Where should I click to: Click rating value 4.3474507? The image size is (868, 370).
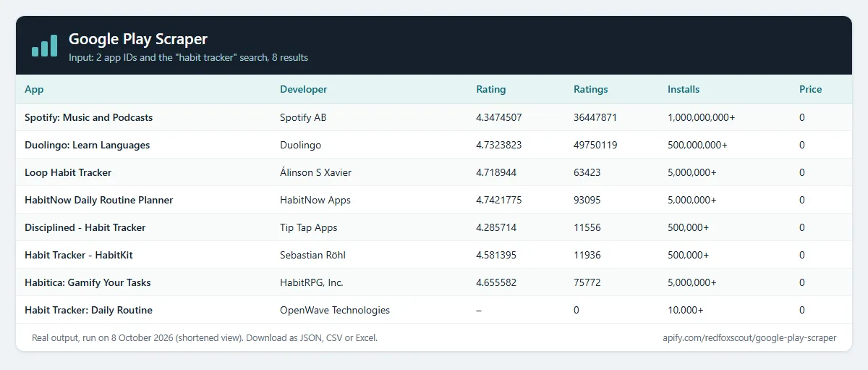pyautogui.click(x=499, y=117)
